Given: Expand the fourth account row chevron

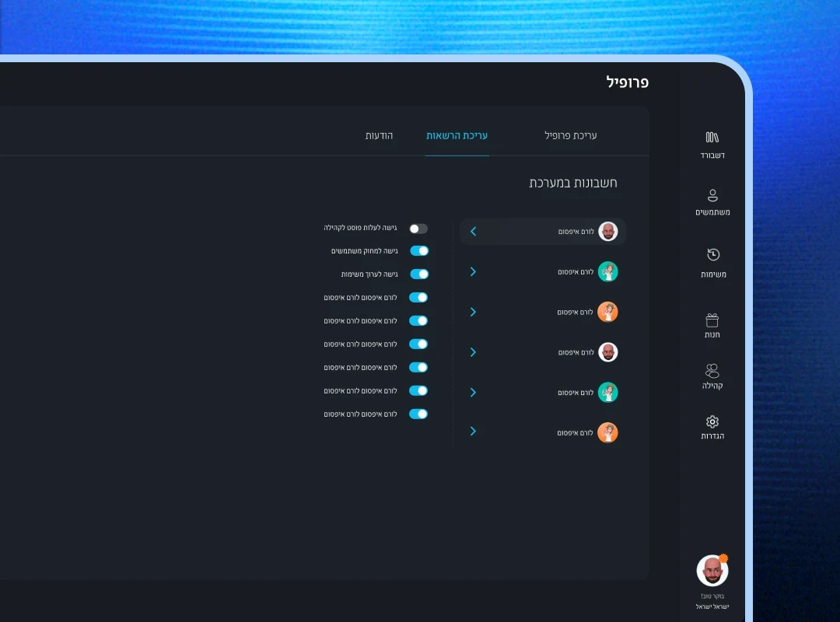Looking at the screenshot, I should point(473,352).
